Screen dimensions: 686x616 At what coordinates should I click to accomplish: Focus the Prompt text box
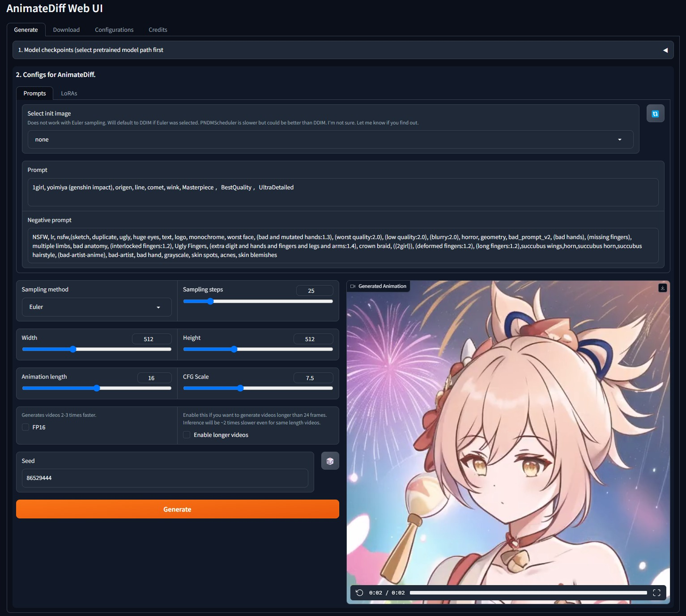343,192
